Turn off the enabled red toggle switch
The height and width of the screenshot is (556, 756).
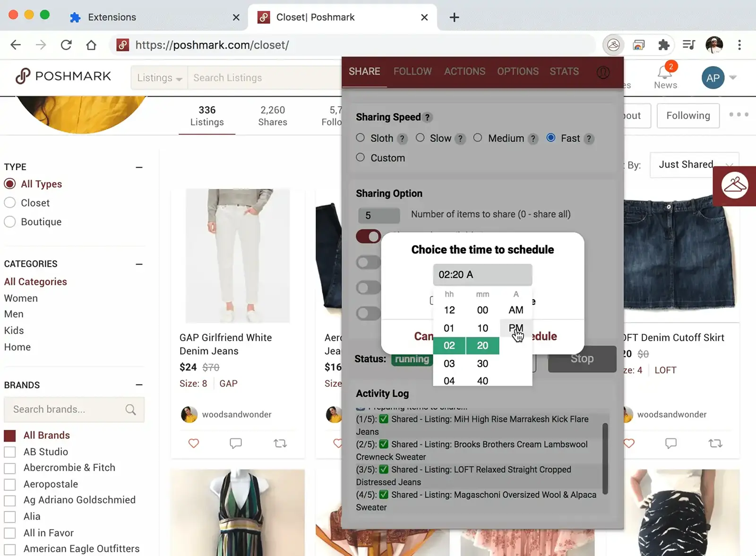369,236
